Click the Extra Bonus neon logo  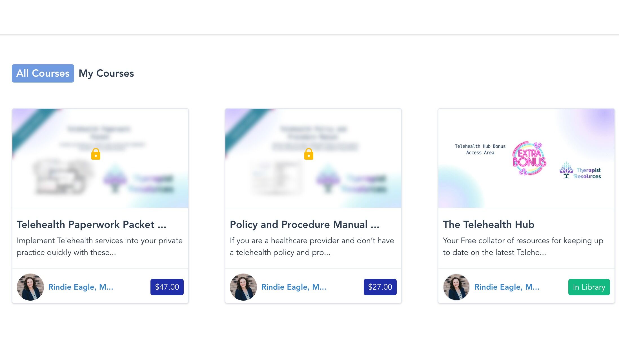529,158
